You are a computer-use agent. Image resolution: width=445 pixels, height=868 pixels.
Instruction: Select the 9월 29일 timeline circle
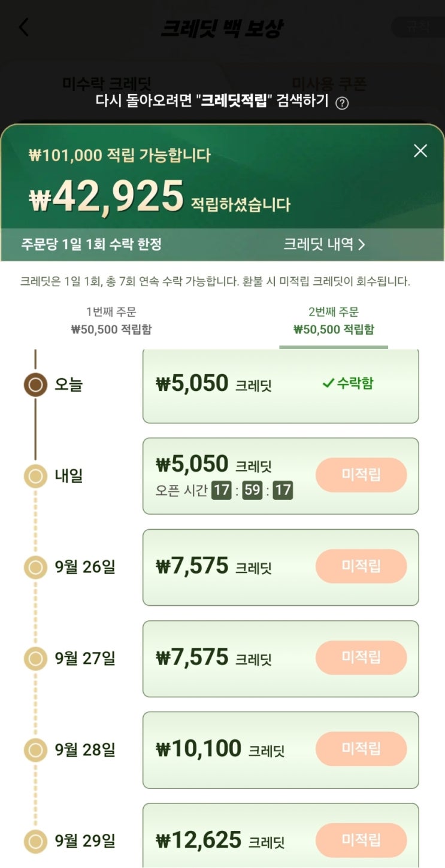point(35,841)
